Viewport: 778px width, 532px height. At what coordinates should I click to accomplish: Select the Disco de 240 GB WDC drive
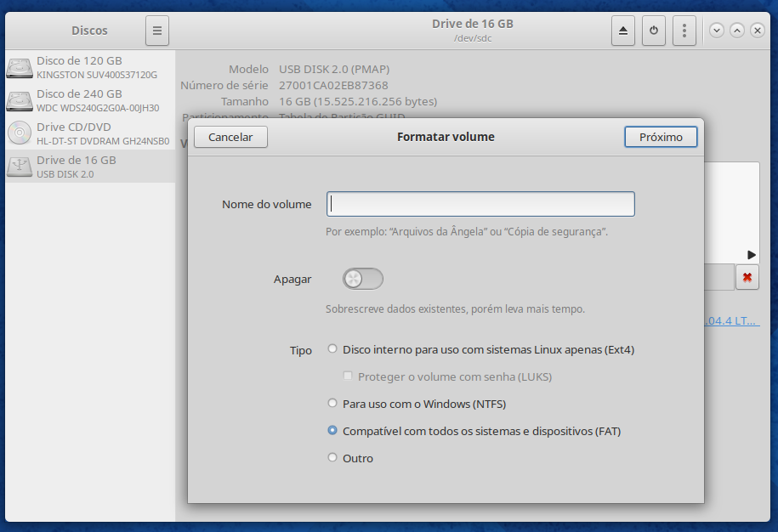(x=89, y=101)
